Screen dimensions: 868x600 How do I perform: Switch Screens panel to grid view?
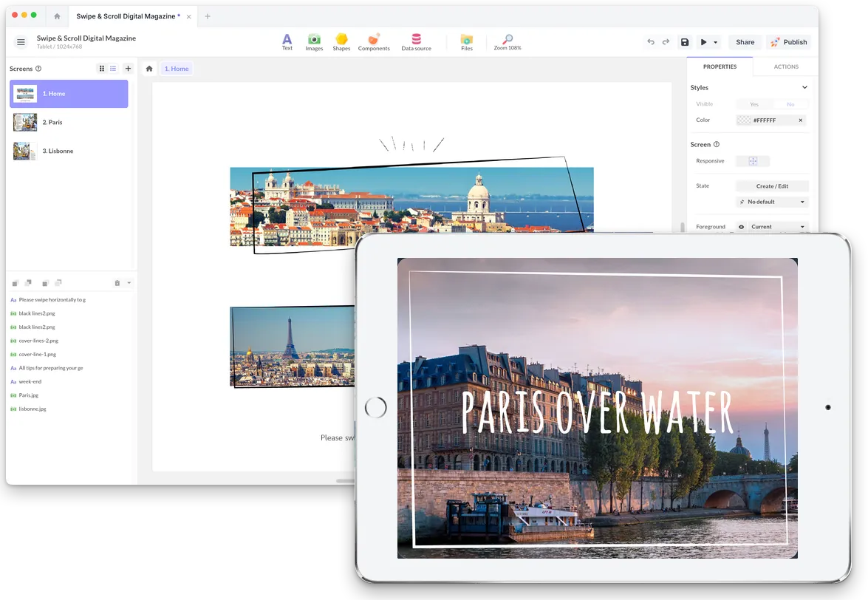click(x=101, y=69)
